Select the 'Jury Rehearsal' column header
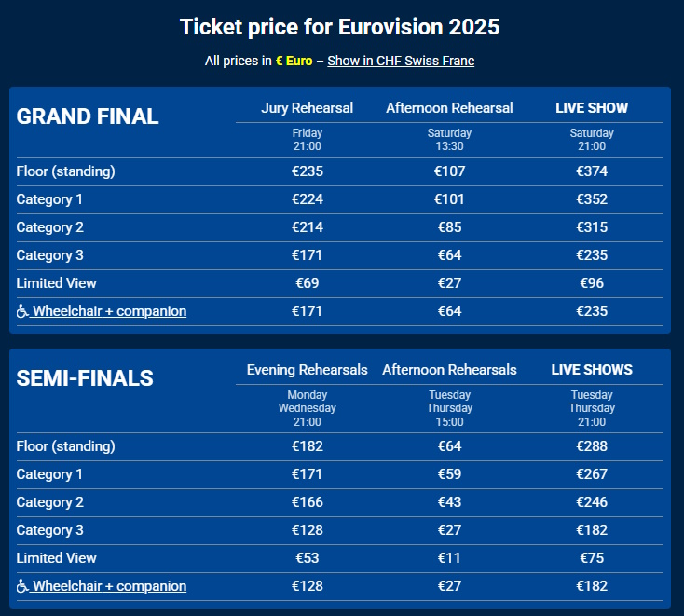Image resolution: width=684 pixels, height=616 pixels. 308,108
